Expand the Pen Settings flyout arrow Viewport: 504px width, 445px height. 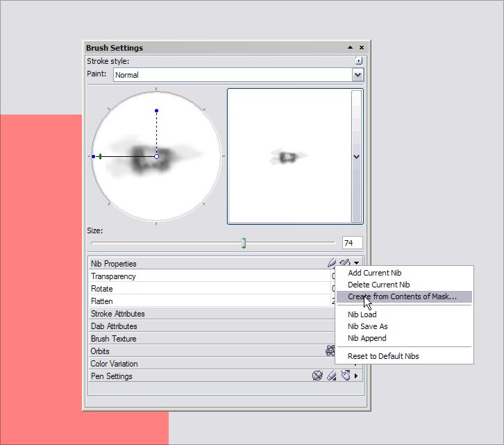356,376
